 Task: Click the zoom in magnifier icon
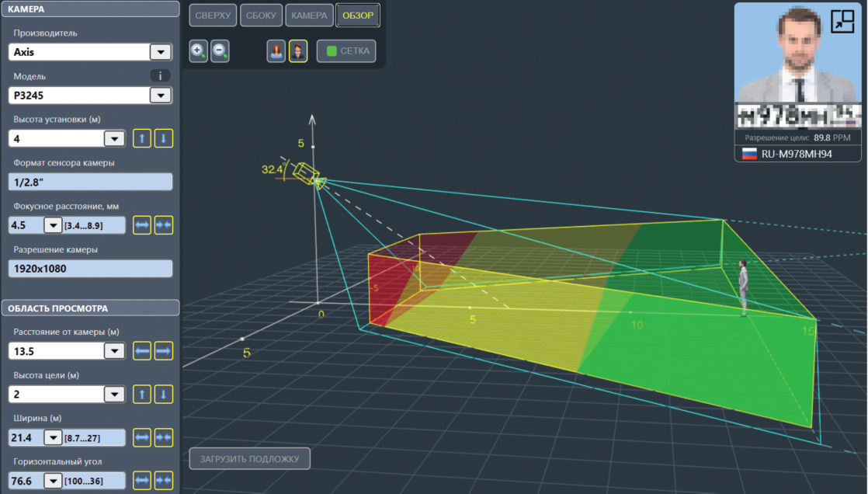198,52
